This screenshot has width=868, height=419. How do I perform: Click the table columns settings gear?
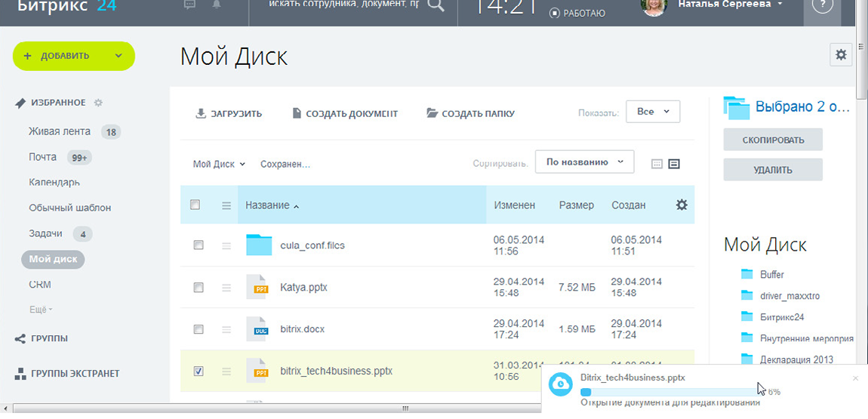click(682, 205)
